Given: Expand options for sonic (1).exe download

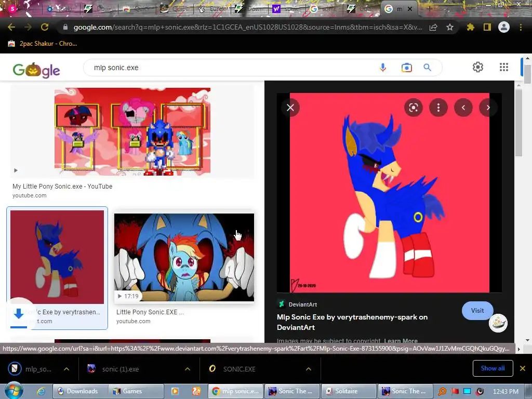Looking at the screenshot, I should (187, 369).
